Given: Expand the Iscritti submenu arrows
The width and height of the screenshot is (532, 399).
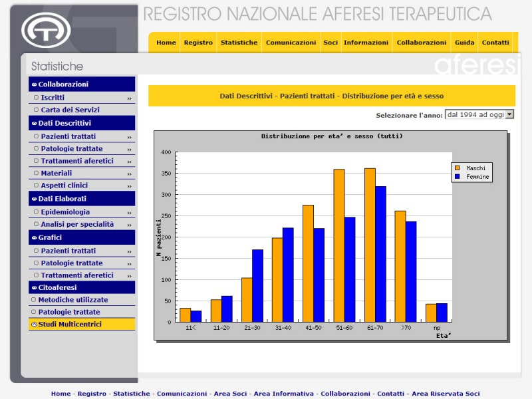Looking at the screenshot, I should 129,98.
